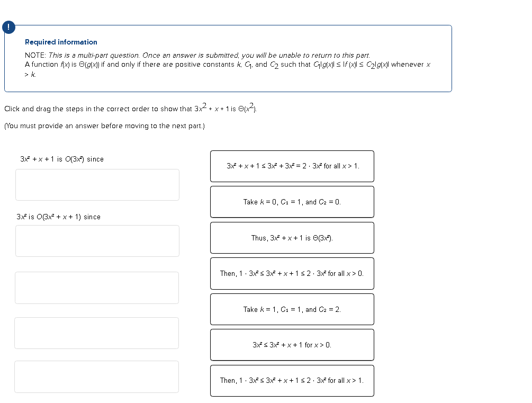Click the third empty answer slot

[x=97, y=288]
